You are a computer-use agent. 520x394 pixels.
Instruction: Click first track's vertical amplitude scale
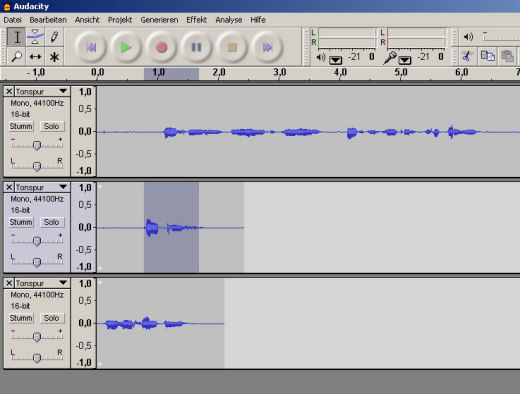pos(84,131)
